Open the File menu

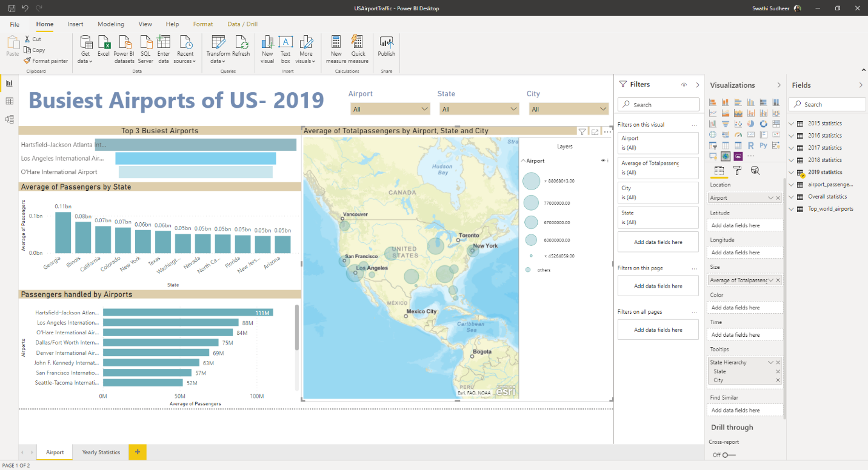point(15,24)
